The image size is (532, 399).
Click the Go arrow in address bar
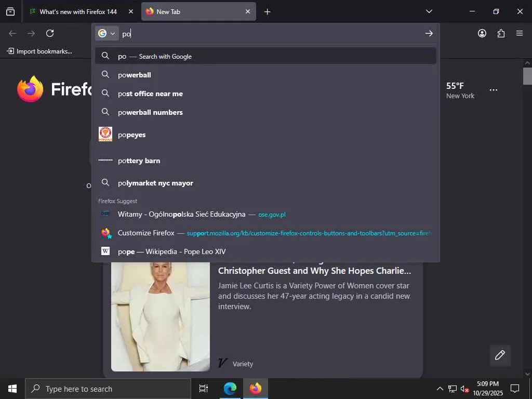pyautogui.click(x=429, y=33)
